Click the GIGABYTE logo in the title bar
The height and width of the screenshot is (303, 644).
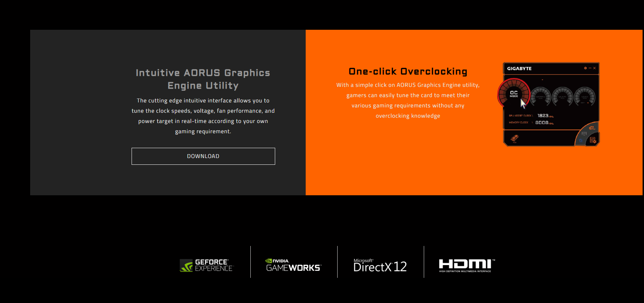(519, 68)
